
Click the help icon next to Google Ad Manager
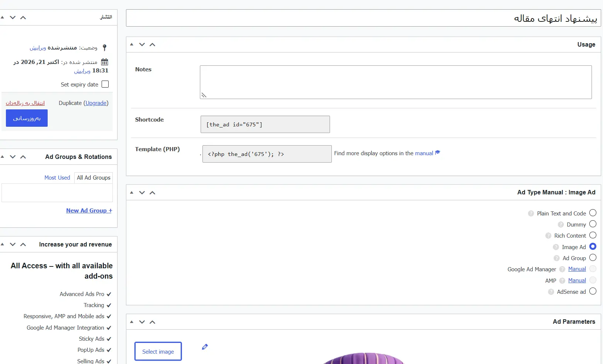(x=562, y=269)
